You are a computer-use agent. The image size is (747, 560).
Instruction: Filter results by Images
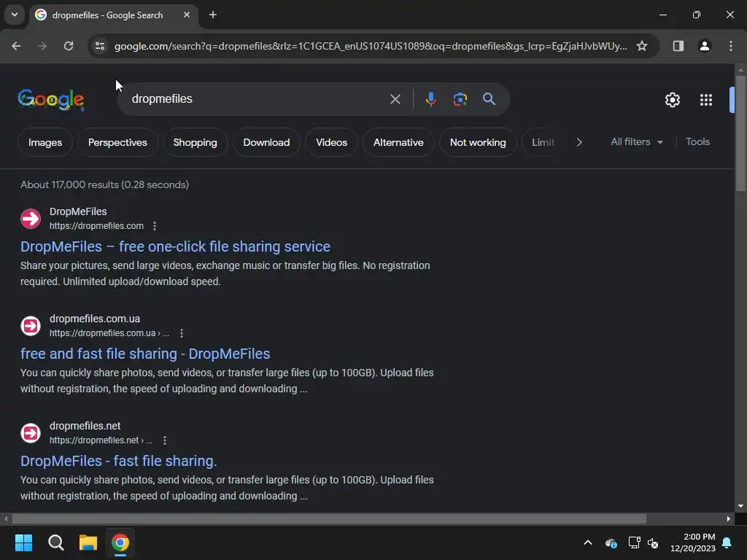tap(45, 142)
